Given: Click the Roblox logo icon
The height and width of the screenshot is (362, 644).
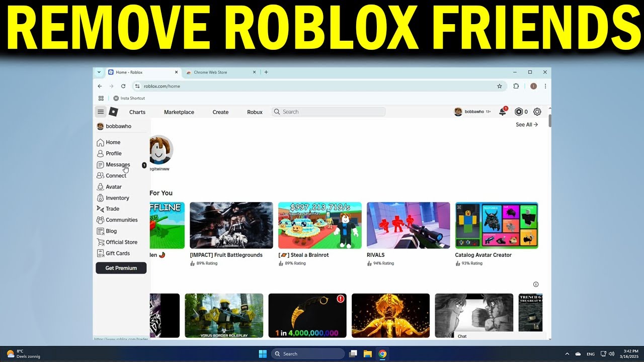Looking at the screenshot, I should pyautogui.click(x=113, y=112).
